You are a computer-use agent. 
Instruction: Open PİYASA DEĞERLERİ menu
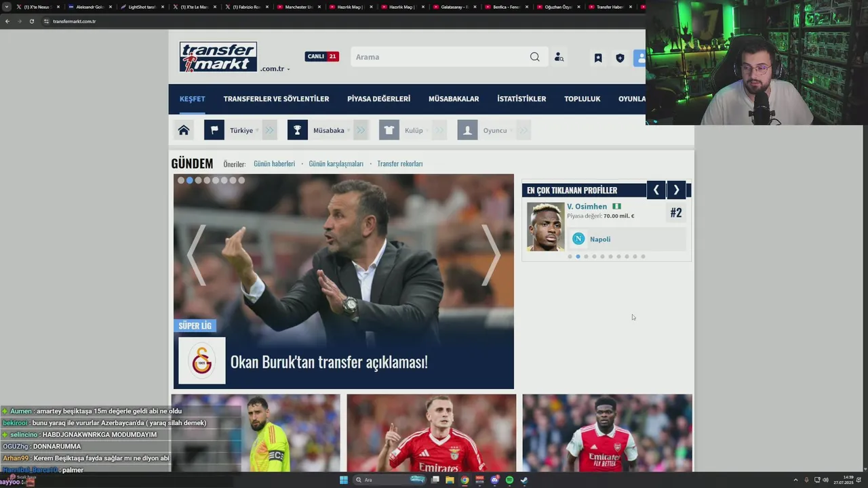378,99
